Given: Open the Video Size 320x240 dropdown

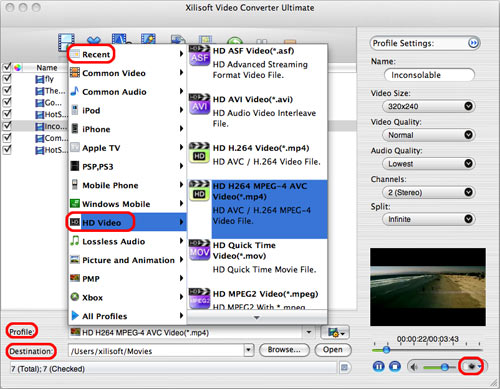Looking at the screenshot, I should [x=429, y=106].
